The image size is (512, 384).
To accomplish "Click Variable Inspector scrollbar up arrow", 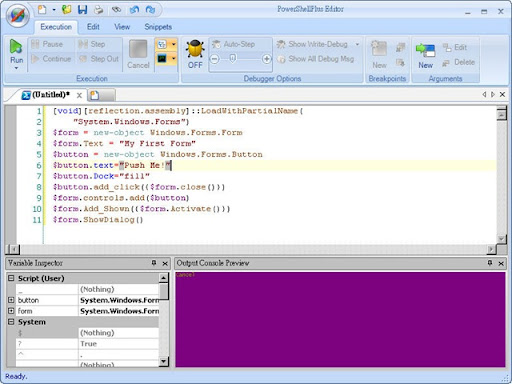I will (164, 278).
